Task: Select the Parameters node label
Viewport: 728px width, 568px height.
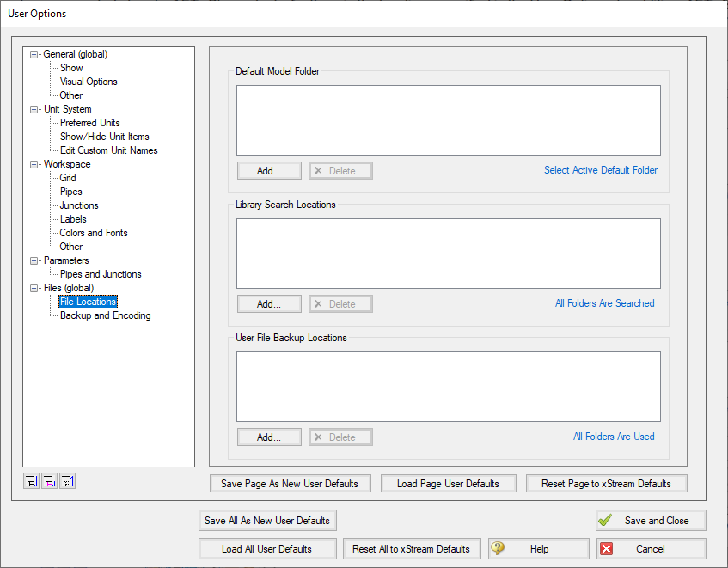Action: tap(66, 260)
